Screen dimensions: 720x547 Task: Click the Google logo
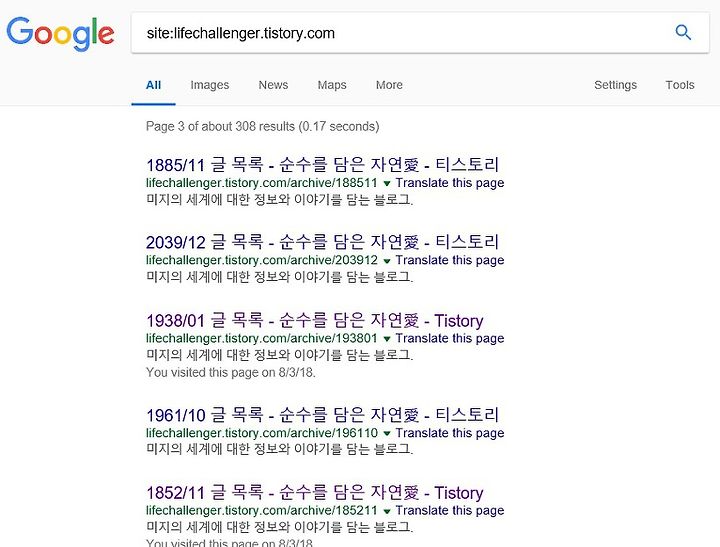coord(60,34)
